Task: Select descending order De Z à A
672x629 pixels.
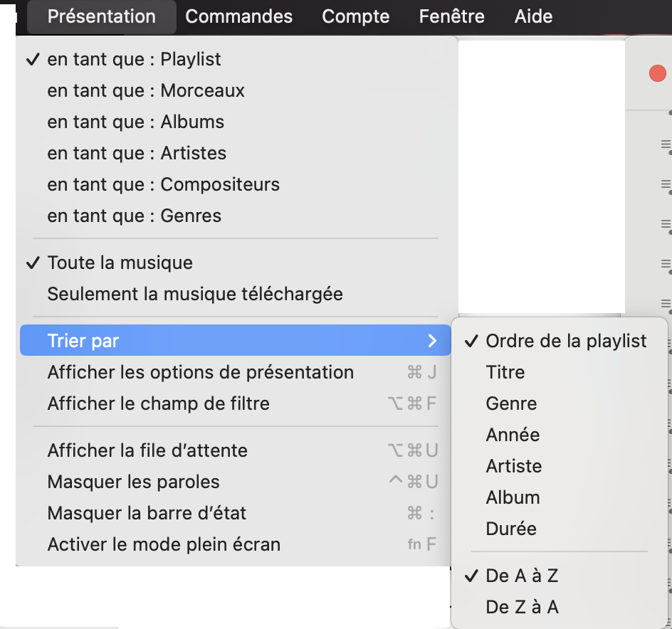Action: pos(522,607)
